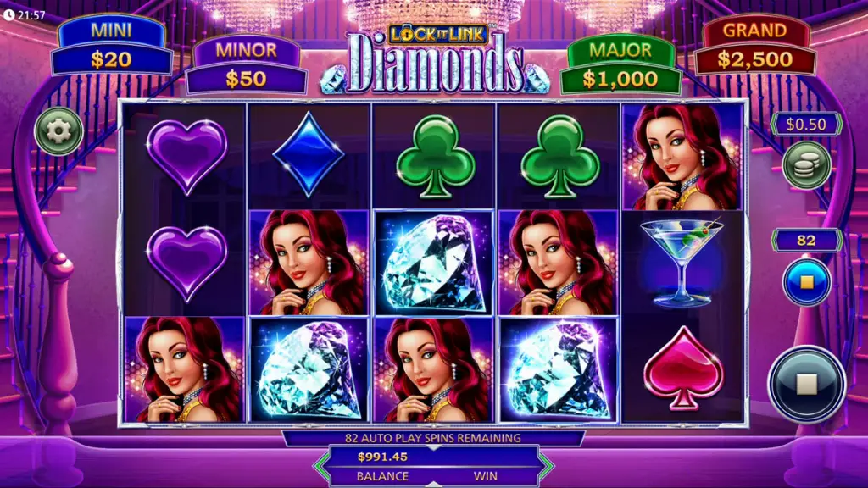The width and height of the screenshot is (868, 488).
Task: Select the MINI $20 jackpot panel
Action: [111, 46]
